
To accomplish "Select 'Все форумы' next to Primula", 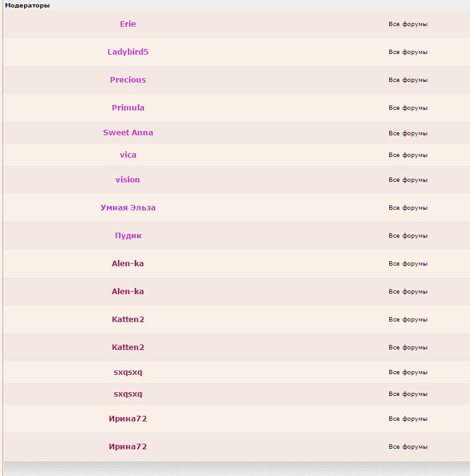I will [408, 108].
